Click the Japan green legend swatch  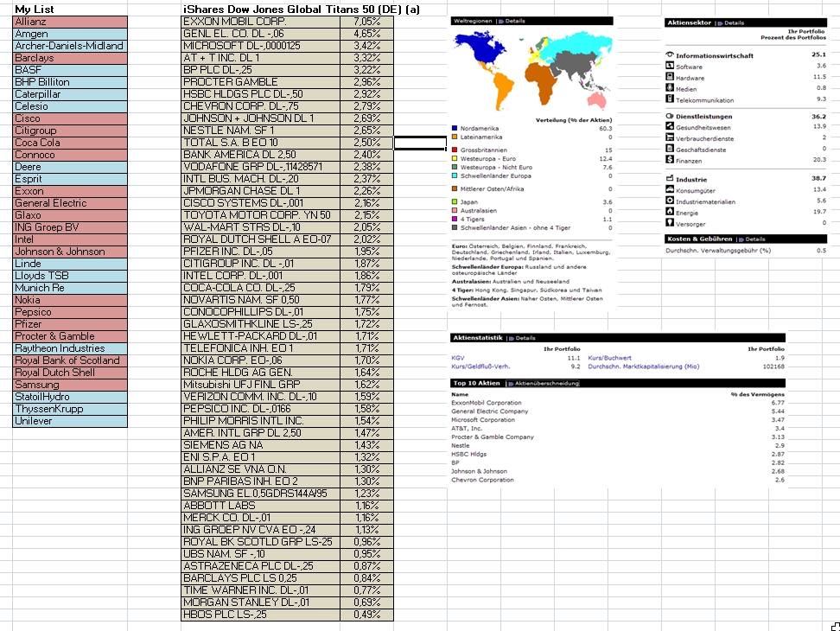[455, 202]
